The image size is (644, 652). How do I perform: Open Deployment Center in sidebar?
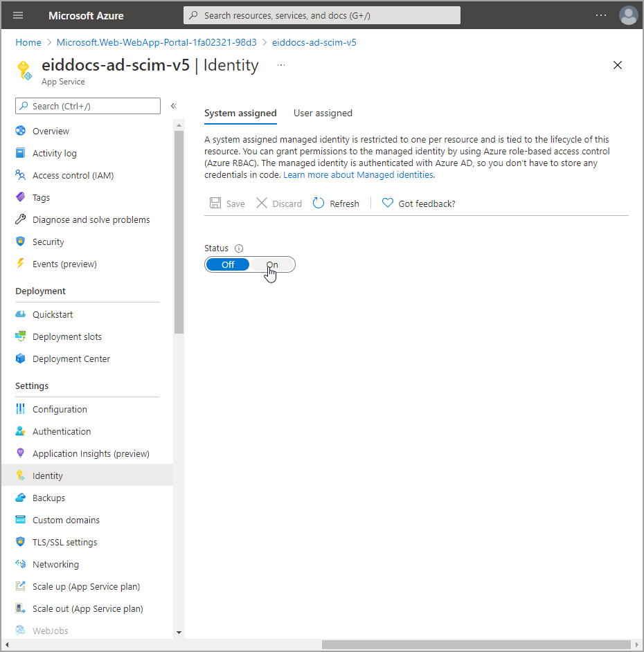tap(71, 359)
